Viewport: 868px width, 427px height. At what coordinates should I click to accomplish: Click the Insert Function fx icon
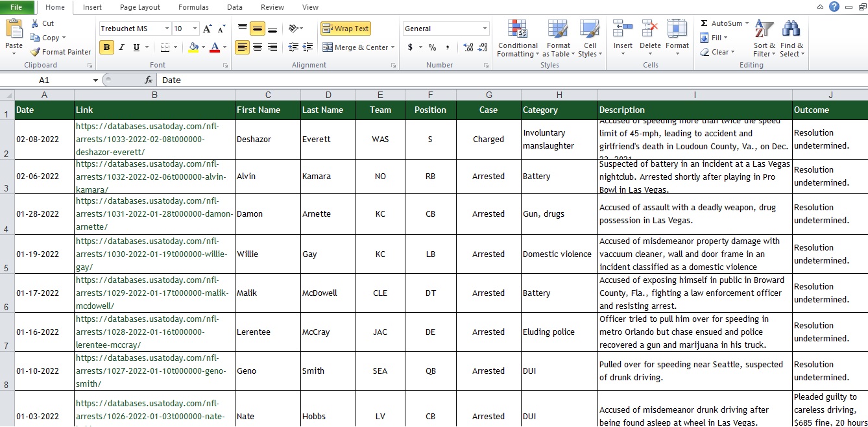pyautogui.click(x=149, y=80)
